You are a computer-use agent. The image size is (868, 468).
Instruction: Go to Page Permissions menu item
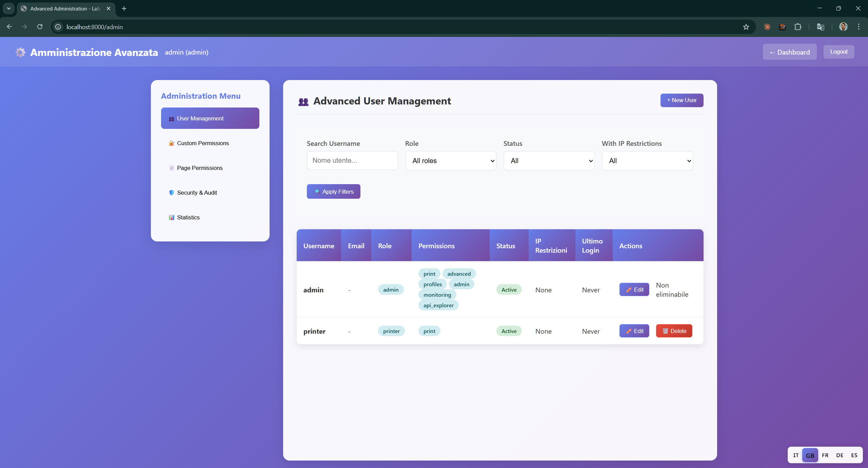tap(210, 168)
